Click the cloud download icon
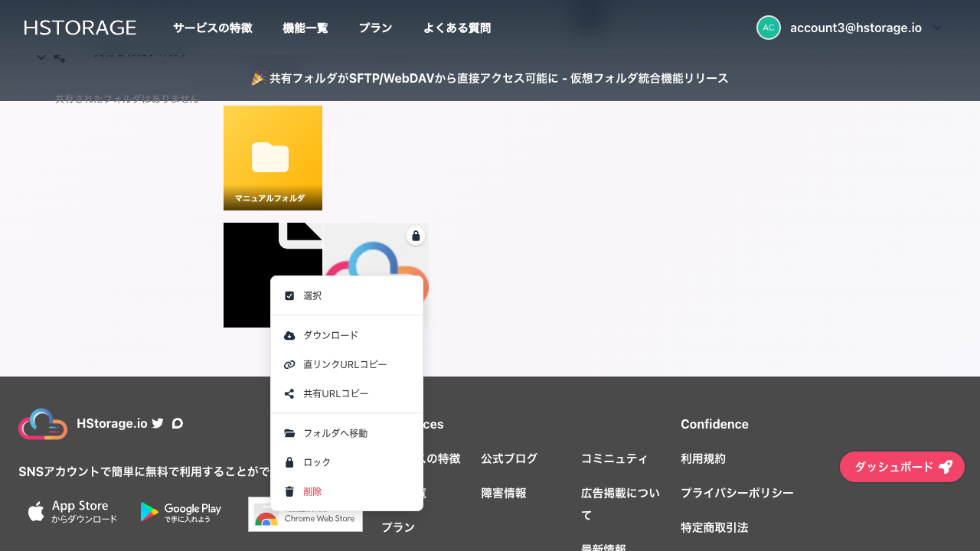The height and width of the screenshot is (551, 980). tap(289, 335)
